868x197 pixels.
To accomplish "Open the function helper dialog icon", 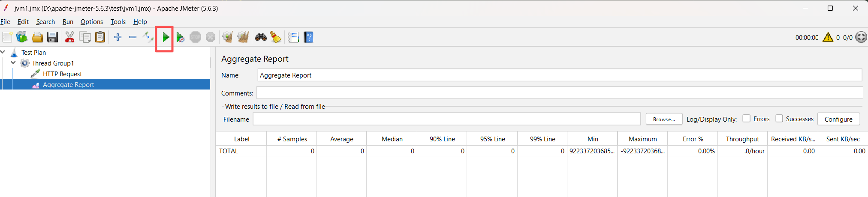I will point(293,37).
